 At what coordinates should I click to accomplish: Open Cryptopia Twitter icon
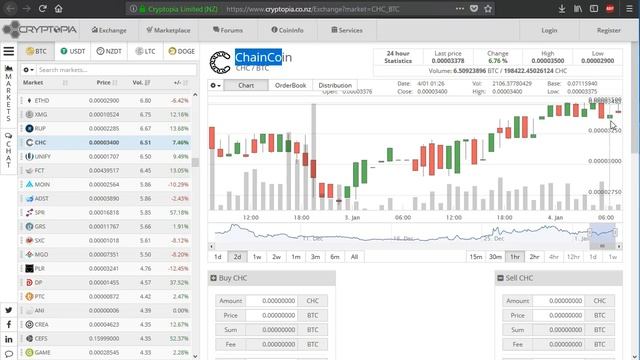click(x=9, y=310)
